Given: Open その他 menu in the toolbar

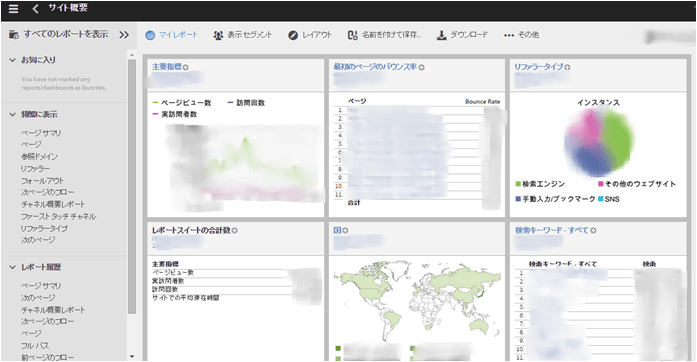Looking at the screenshot, I should click(x=528, y=35).
